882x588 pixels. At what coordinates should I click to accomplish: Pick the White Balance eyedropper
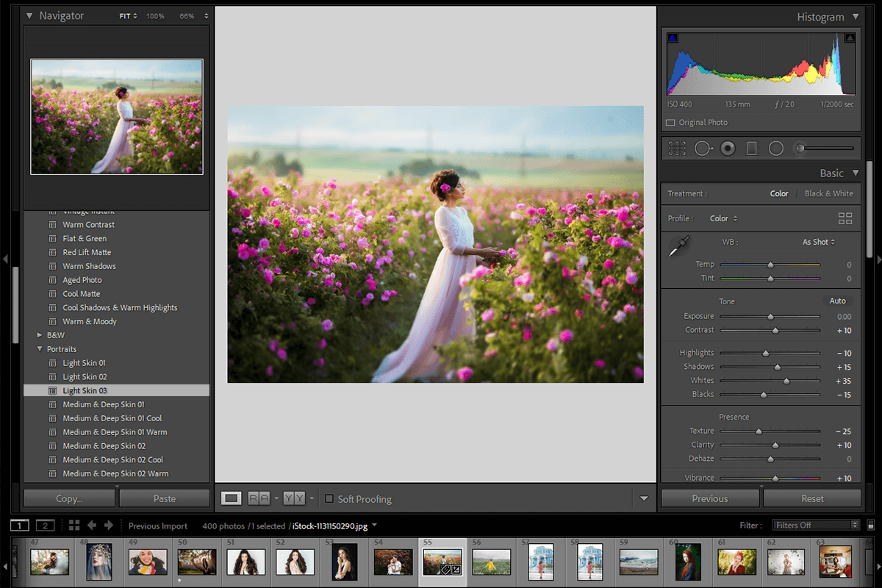pyautogui.click(x=678, y=246)
